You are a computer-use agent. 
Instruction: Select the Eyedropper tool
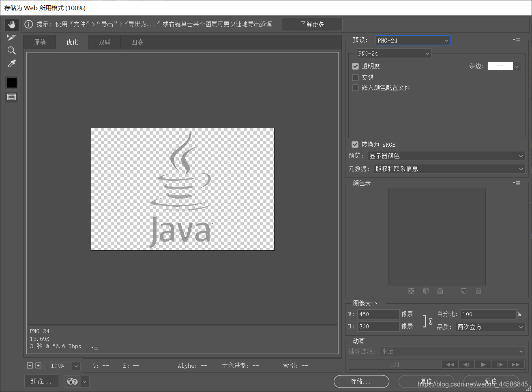click(12, 64)
